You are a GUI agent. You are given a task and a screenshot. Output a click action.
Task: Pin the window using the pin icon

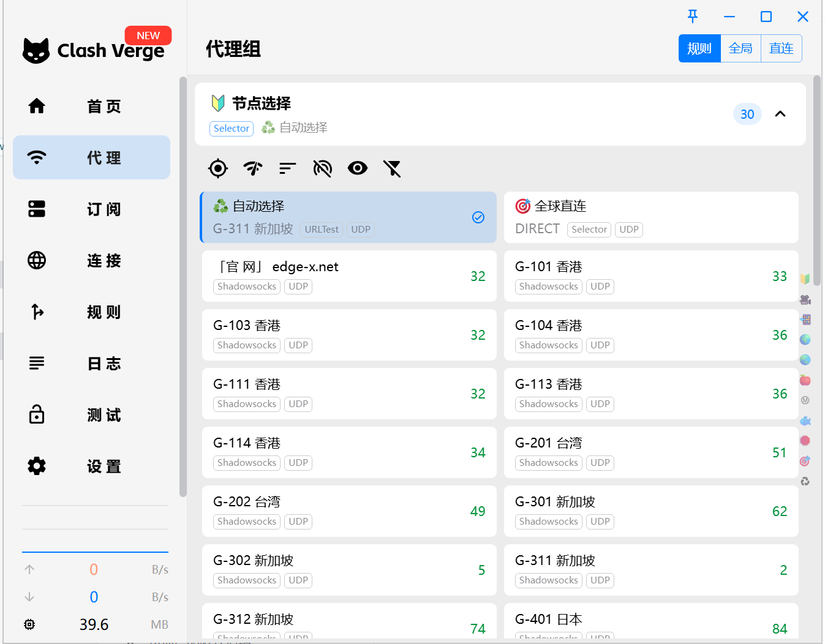click(693, 17)
